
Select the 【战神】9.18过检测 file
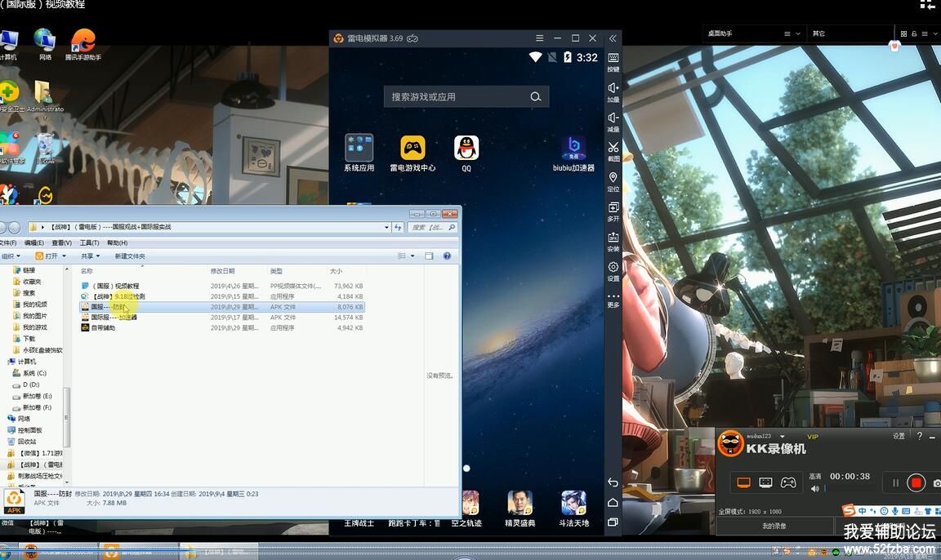pos(222,296)
